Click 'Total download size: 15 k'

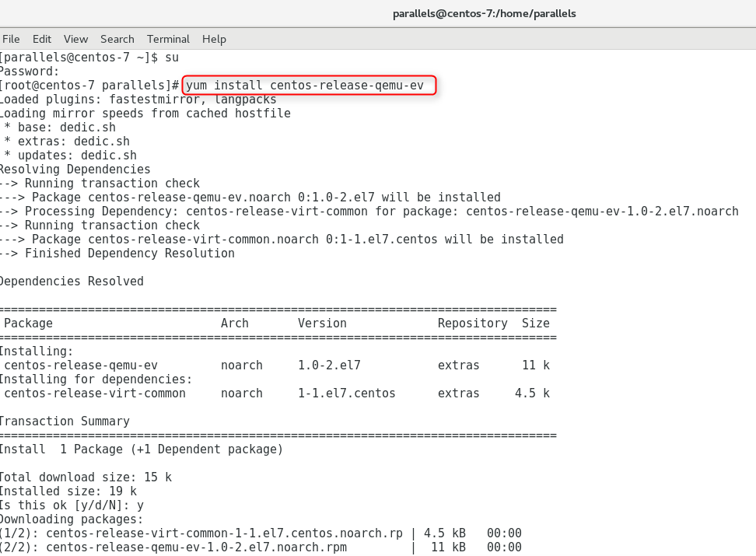[86, 477]
